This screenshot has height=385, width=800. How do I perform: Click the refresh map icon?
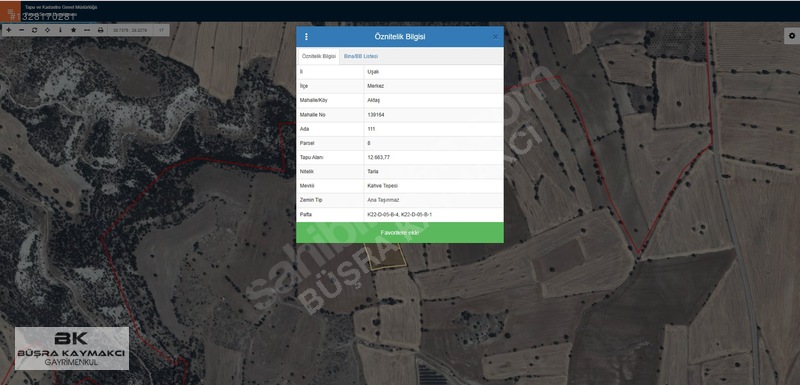[35, 30]
